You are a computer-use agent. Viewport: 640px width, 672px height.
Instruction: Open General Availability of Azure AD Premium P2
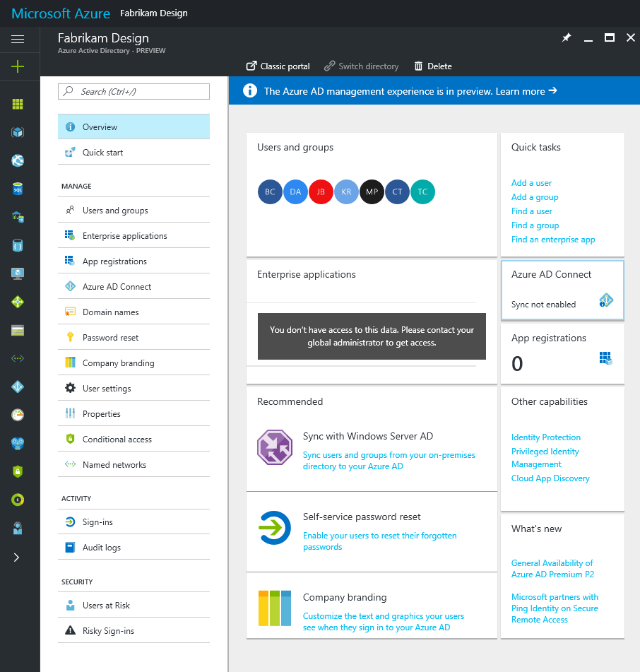point(552,569)
